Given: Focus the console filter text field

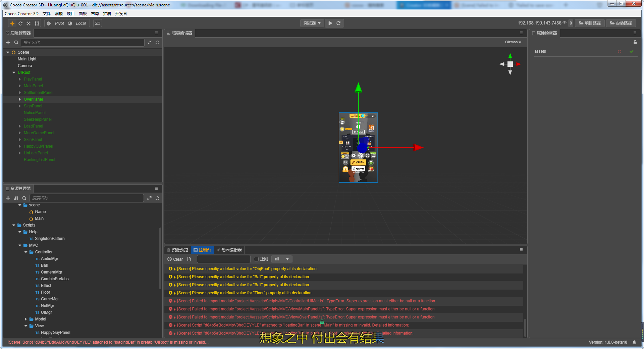Looking at the screenshot, I should [x=224, y=259].
